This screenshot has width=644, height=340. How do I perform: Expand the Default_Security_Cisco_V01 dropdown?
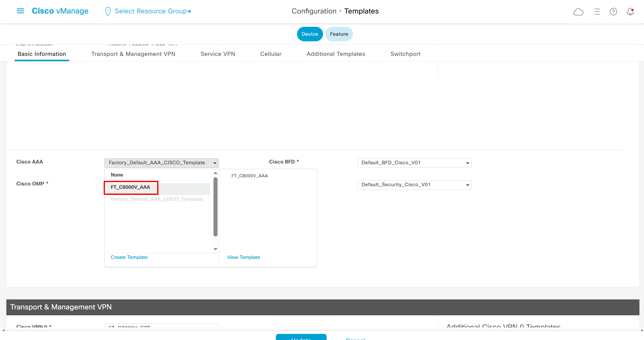tap(414, 185)
